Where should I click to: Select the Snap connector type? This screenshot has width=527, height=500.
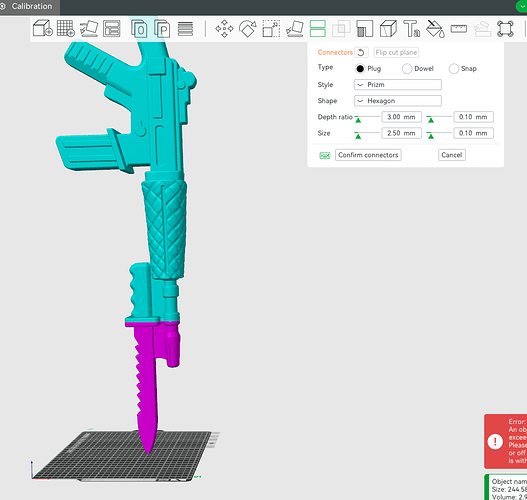click(x=453, y=69)
